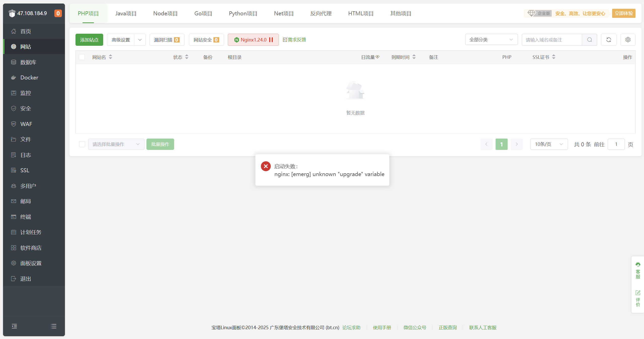This screenshot has width=644, height=339.
Task: Go to previous page arrow
Action: click(x=486, y=144)
